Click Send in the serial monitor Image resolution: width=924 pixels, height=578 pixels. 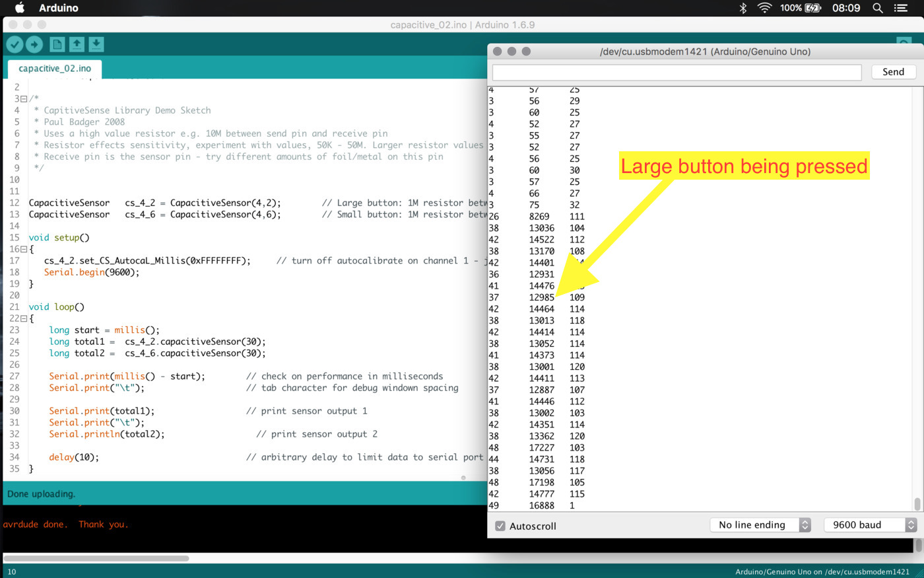click(894, 72)
